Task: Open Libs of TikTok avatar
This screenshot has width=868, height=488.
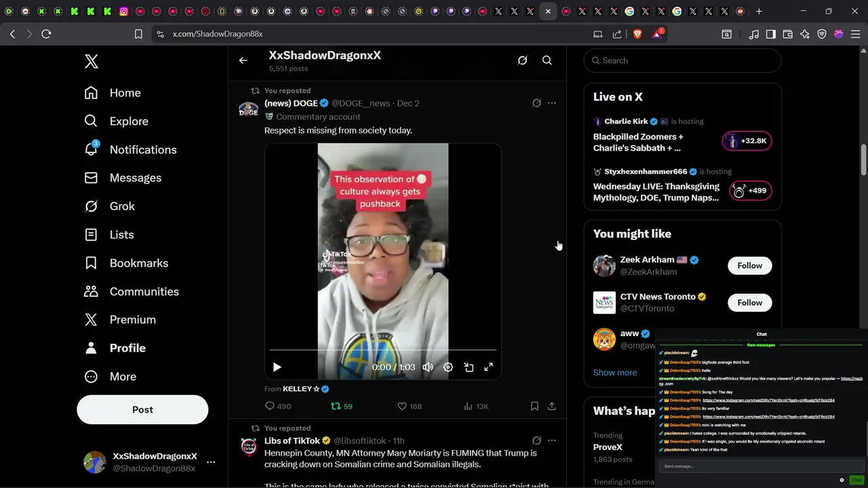Action: pyautogui.click(x=249, y=447)
